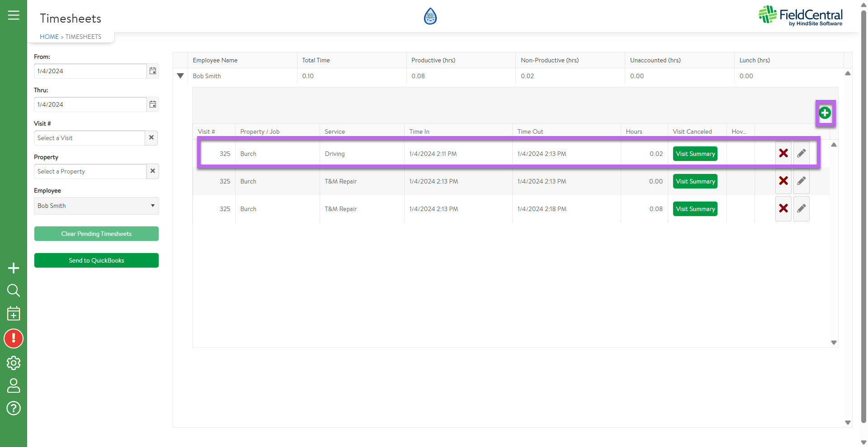Click the green add timesheet entry icon

pyautogui.click(x=825, y=113)
